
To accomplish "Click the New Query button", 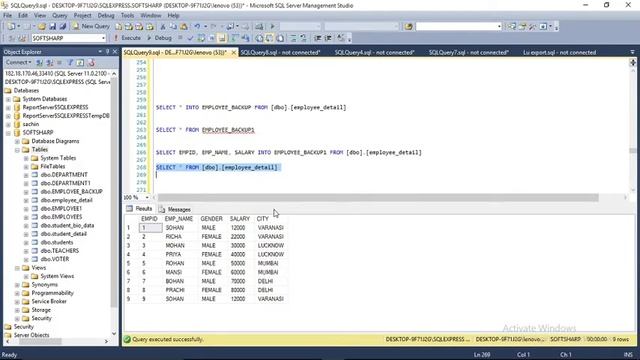I will [91, 26].
